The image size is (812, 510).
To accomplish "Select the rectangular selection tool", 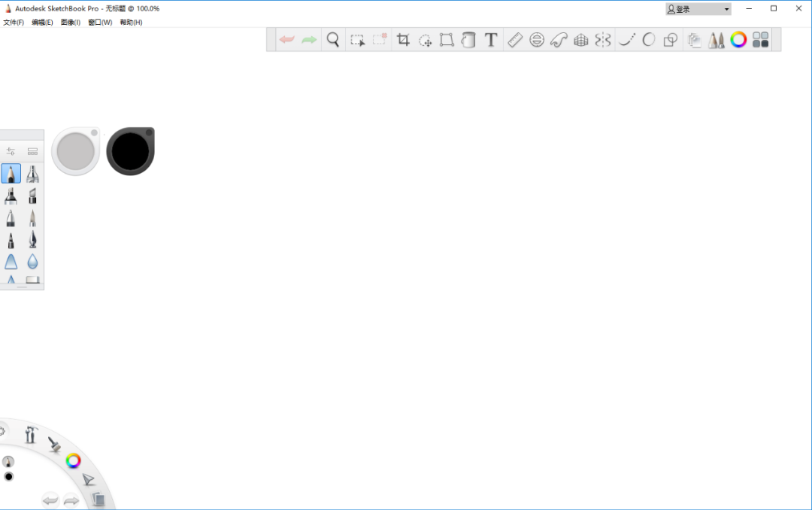I will (357, 40).
